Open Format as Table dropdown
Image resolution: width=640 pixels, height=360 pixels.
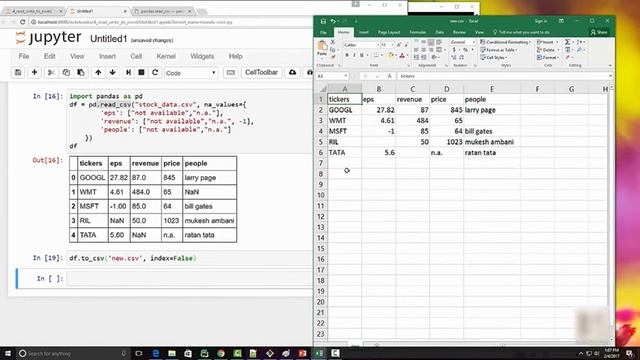click(x=499, y=50)
